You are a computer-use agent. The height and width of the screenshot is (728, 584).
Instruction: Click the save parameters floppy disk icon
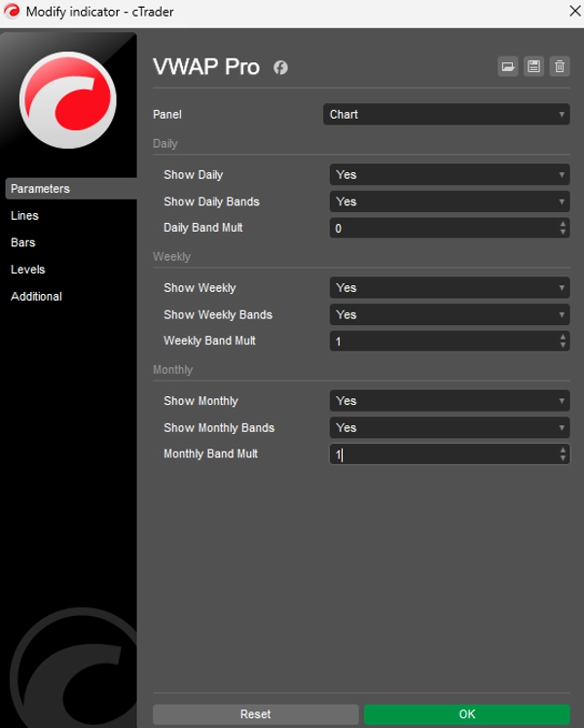click(533, 66)
